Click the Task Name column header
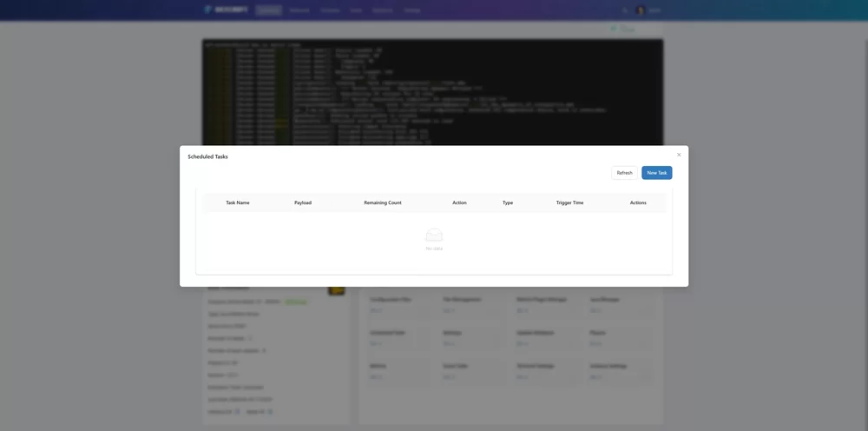This screenshot has width=868, height=431. click(238, 202)
